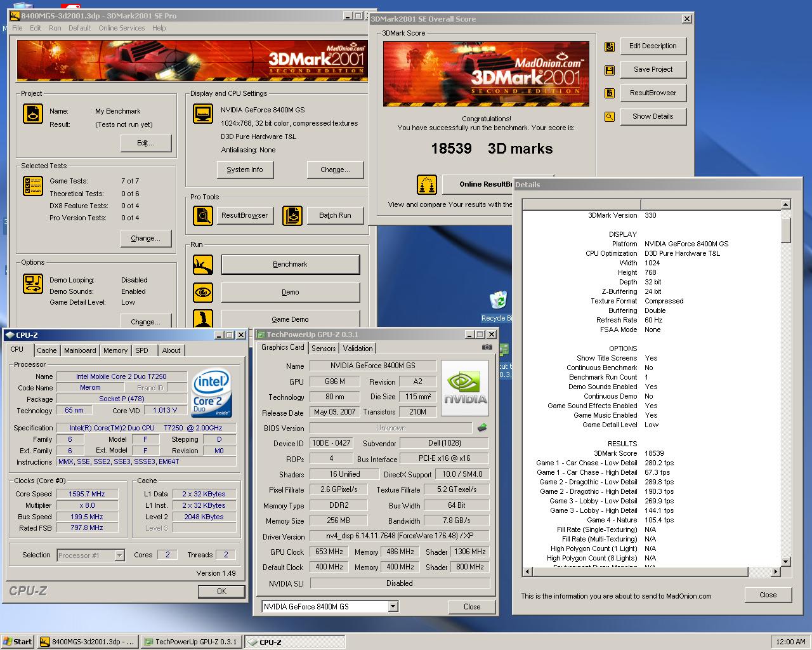Click the GPU Name field in GPU-Z
Viewport: 812px width, 650px height.
pyautogui.click(x=373, y=366)
